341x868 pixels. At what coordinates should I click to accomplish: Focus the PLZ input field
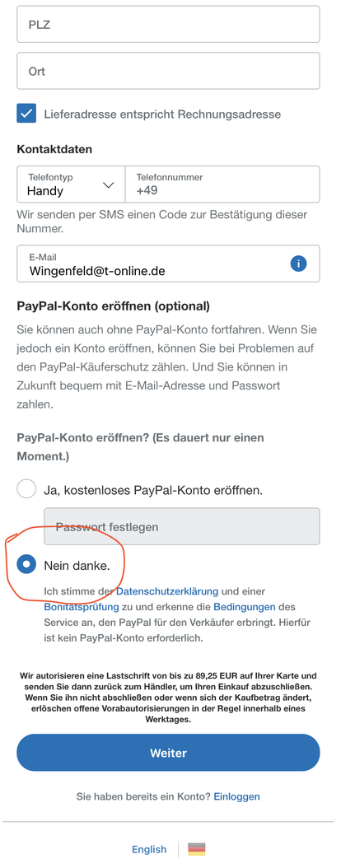(168, 24)
